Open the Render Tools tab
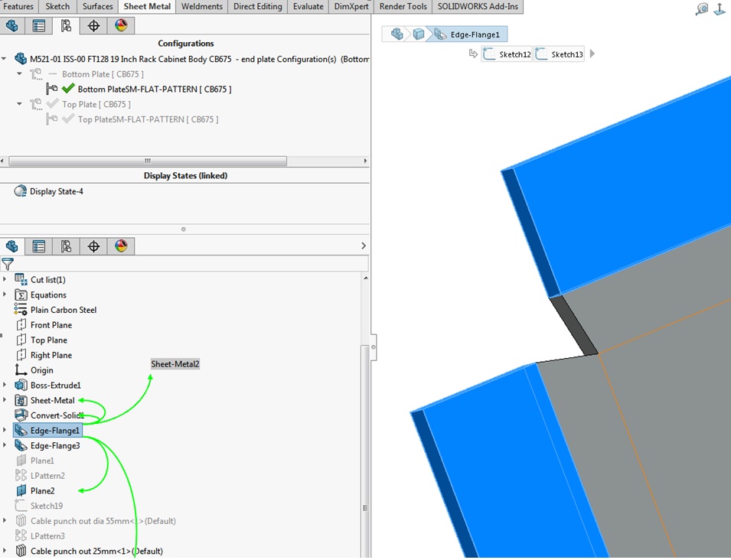731x560 pixels. (x=403, y=7)
